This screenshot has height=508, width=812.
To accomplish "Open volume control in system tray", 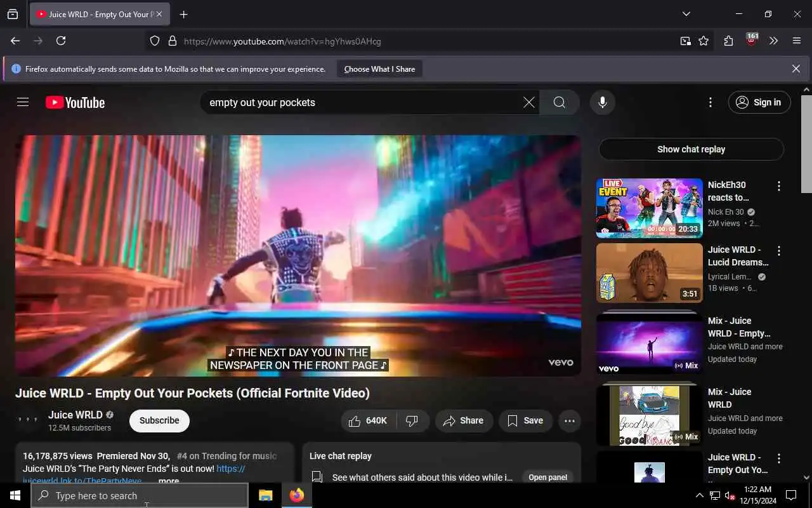I will tap(730, 495).
